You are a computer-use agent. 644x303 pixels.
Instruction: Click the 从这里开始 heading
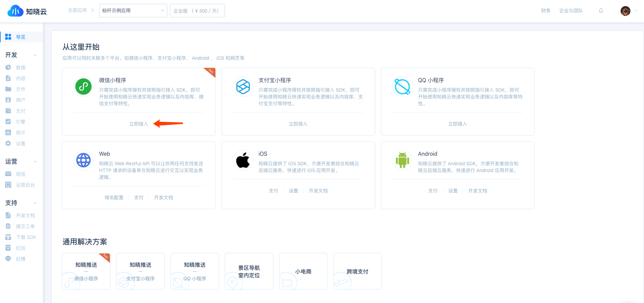coord(81,47)
